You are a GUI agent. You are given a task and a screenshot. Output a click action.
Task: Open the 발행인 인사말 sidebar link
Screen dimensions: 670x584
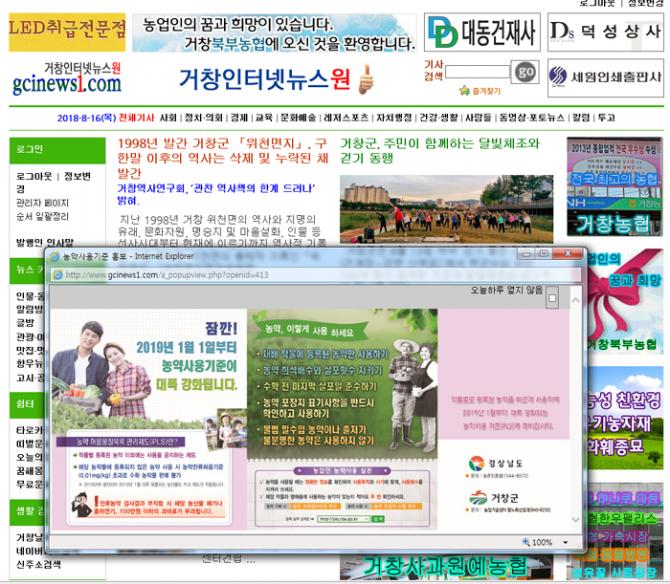point(45,242)
